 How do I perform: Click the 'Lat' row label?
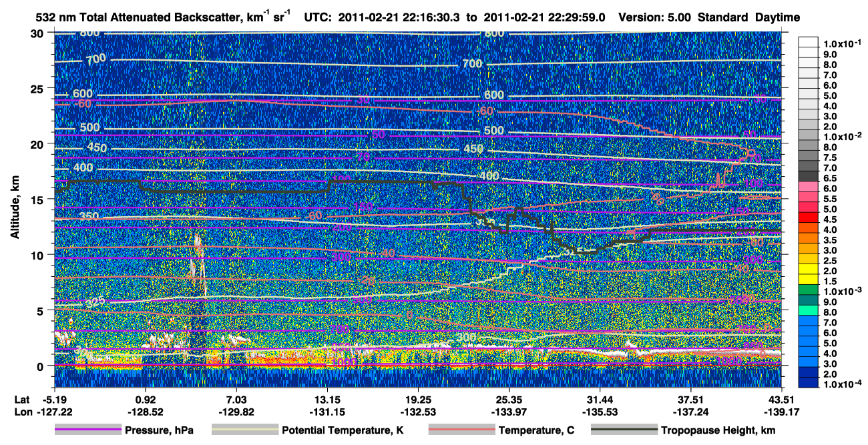click(21, 400)
